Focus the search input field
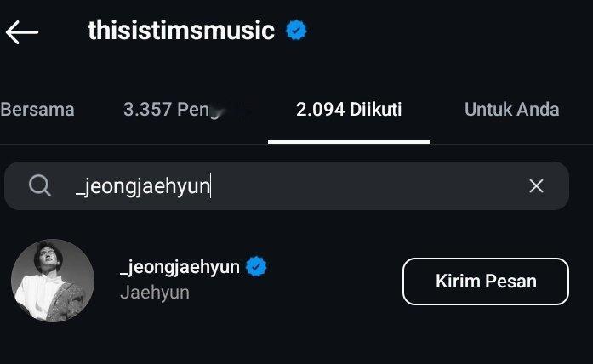Image resolution: width=593 pixels, height=364 pixels. click(286, 185)
